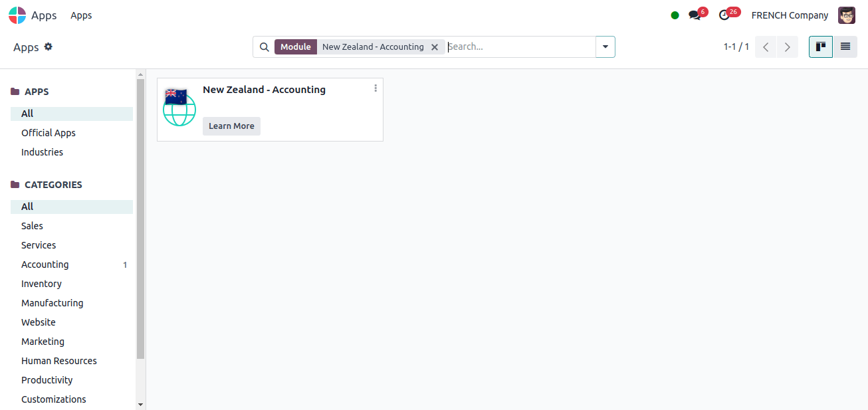This screenshot has width=868, height=410.
Task: Click the green online status indicator
Action: [675, 15]
